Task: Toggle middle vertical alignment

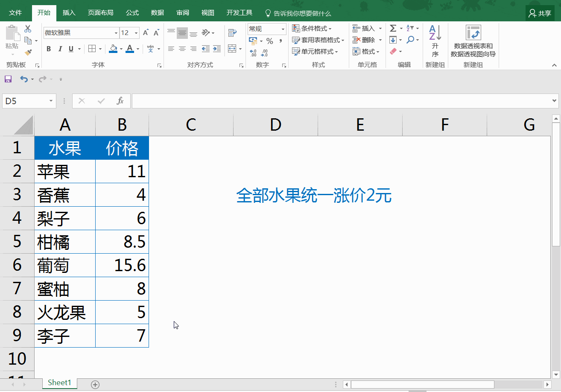Action: coord(182,33)
